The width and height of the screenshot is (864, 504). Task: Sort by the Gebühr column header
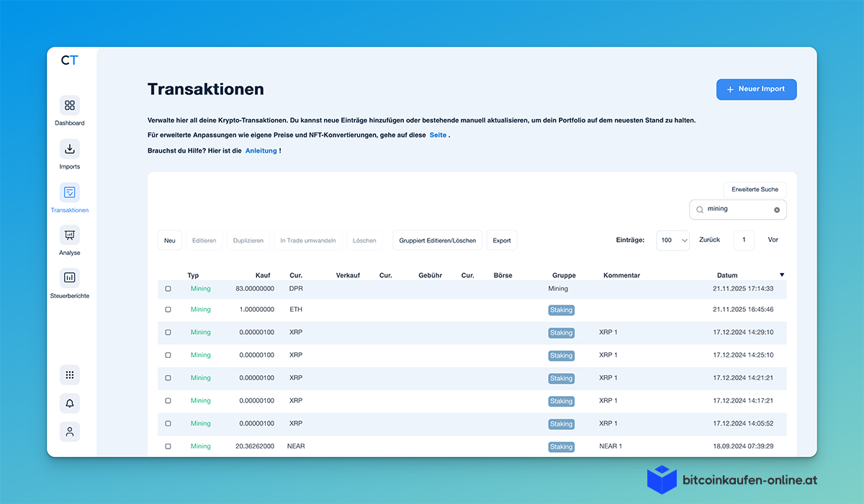tap(430, 275)
